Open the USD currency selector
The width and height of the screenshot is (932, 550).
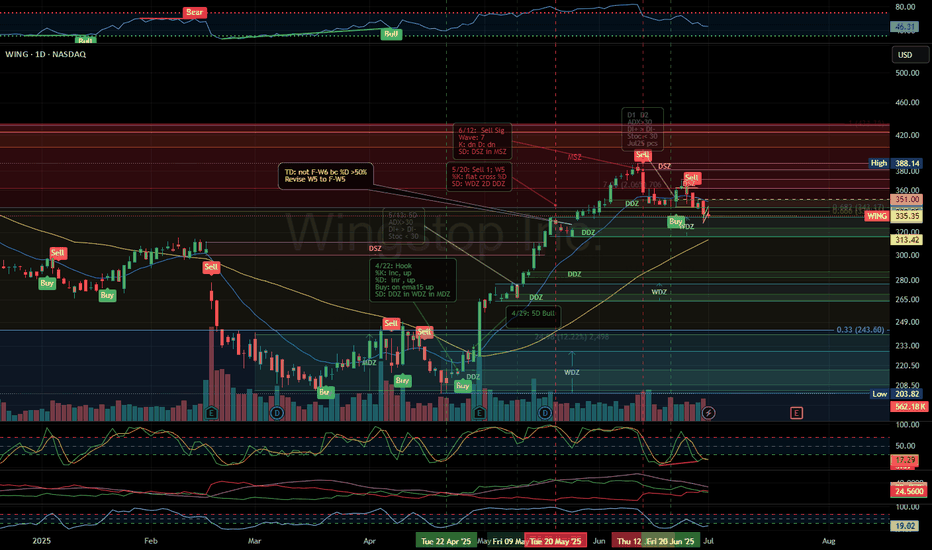coord(910,55)
